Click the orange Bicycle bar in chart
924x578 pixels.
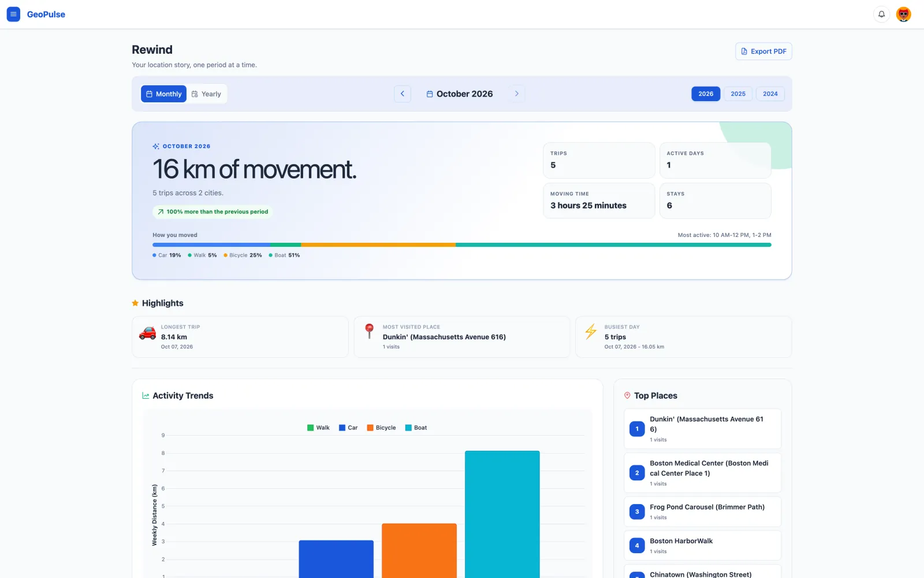tap(419, 551)
